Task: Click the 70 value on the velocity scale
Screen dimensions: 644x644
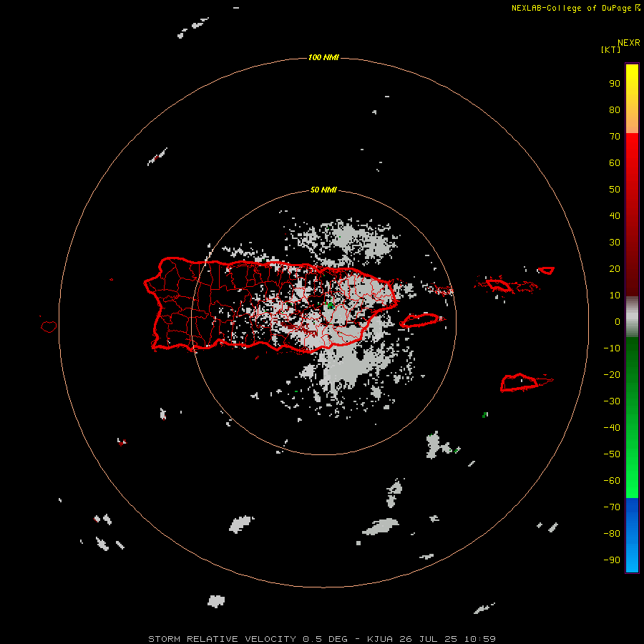Action: 615,137
